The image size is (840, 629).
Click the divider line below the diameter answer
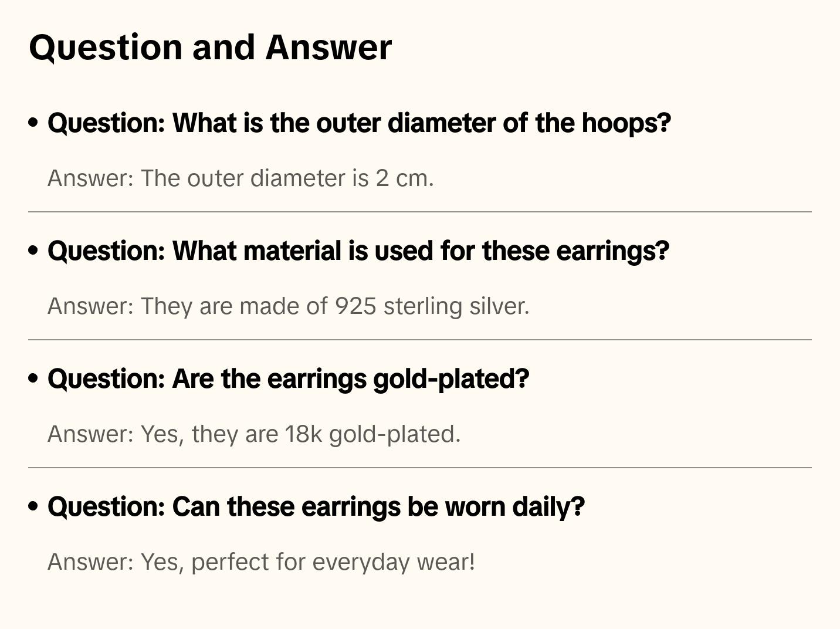point(420,212)
